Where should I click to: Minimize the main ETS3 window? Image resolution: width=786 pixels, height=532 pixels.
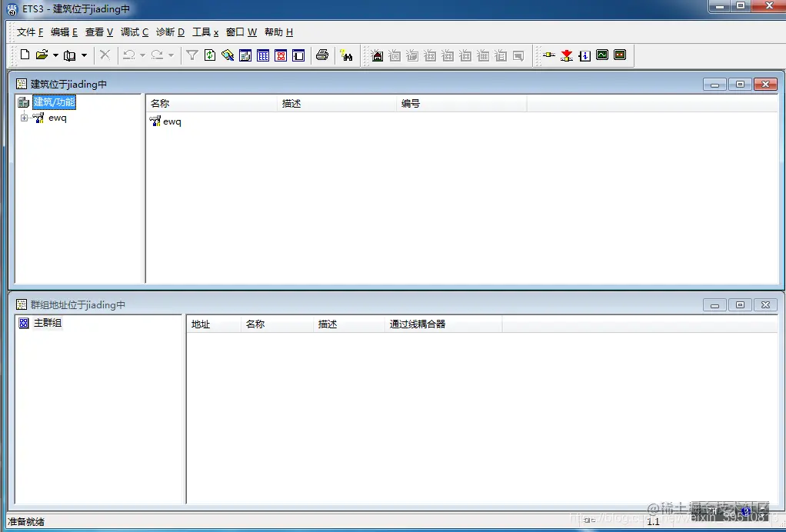720,6
